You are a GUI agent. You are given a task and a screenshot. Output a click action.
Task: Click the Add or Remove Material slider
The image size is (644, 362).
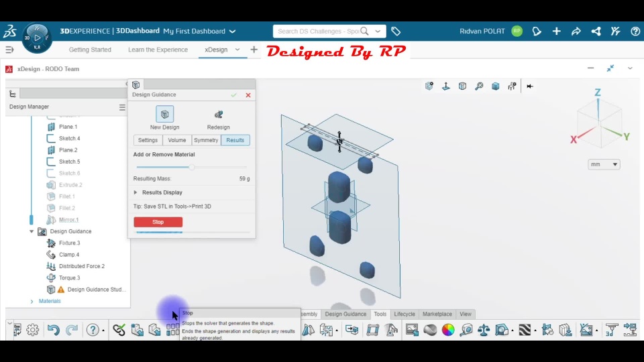coord(192,167)
